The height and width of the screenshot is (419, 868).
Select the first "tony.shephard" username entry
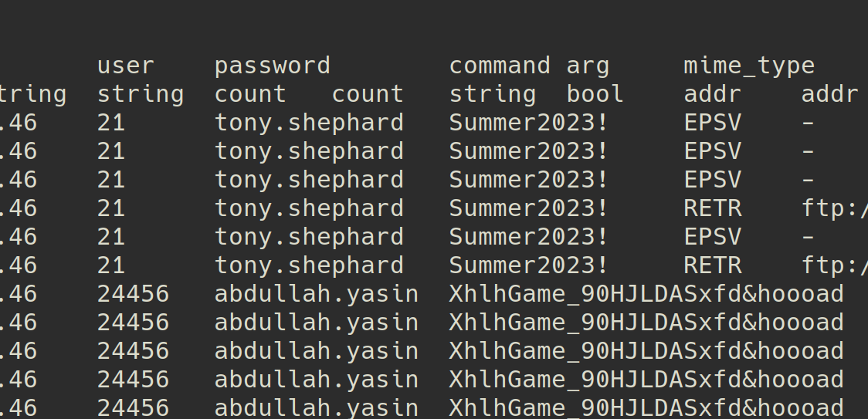coord(309,123)
